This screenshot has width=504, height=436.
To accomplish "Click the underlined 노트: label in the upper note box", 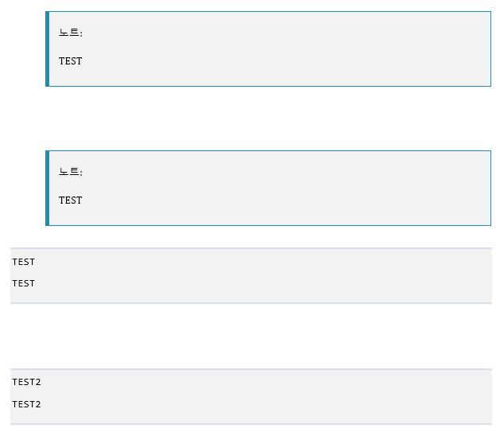I will pyautogui.click(x=71, y=32).
